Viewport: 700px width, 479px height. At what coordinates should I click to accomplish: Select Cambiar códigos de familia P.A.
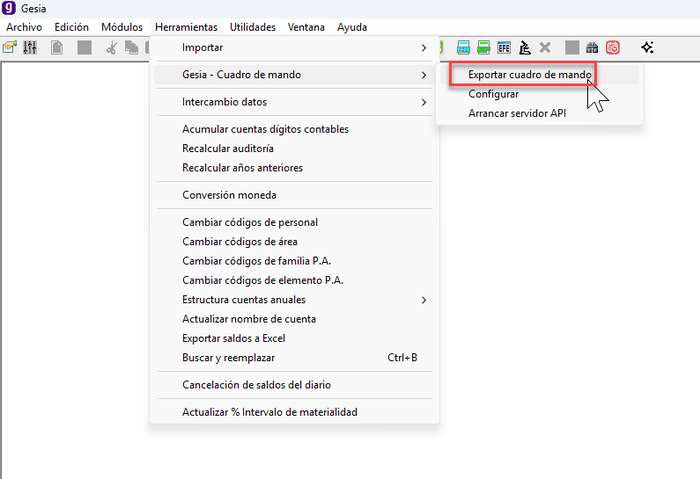257,261
